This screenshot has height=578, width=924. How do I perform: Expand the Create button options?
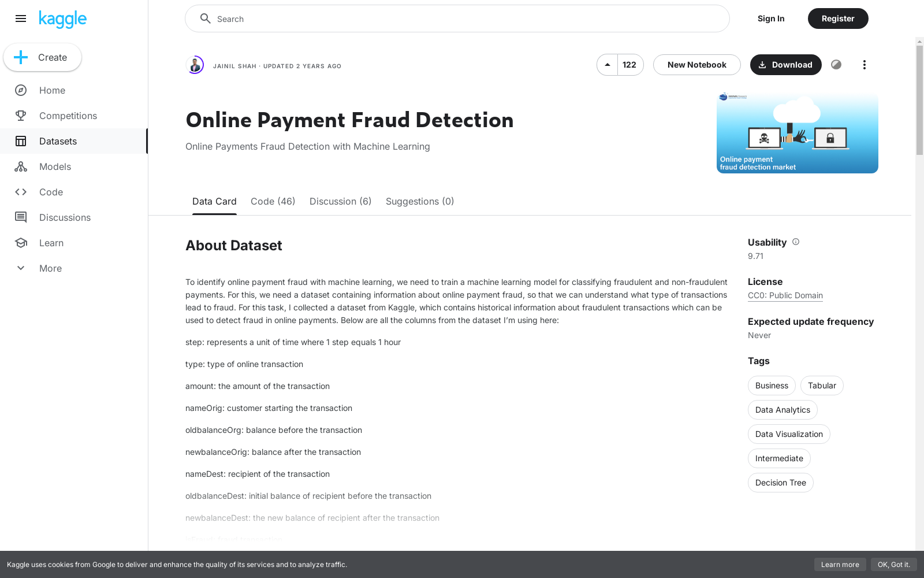[x=42, y=57]
